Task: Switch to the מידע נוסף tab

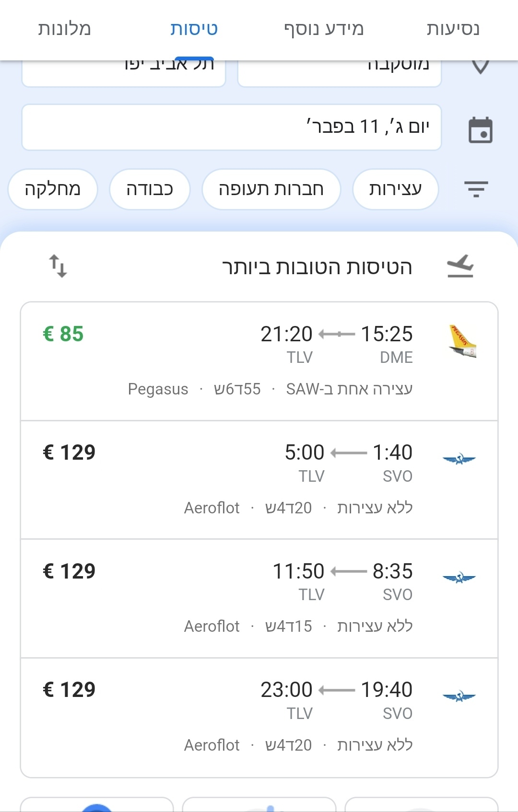Action: [324, 29]
